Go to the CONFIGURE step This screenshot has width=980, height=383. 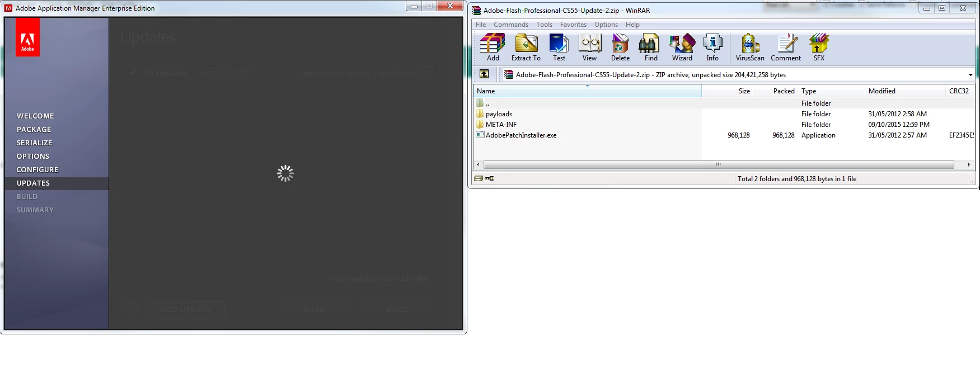coord(37,169)
